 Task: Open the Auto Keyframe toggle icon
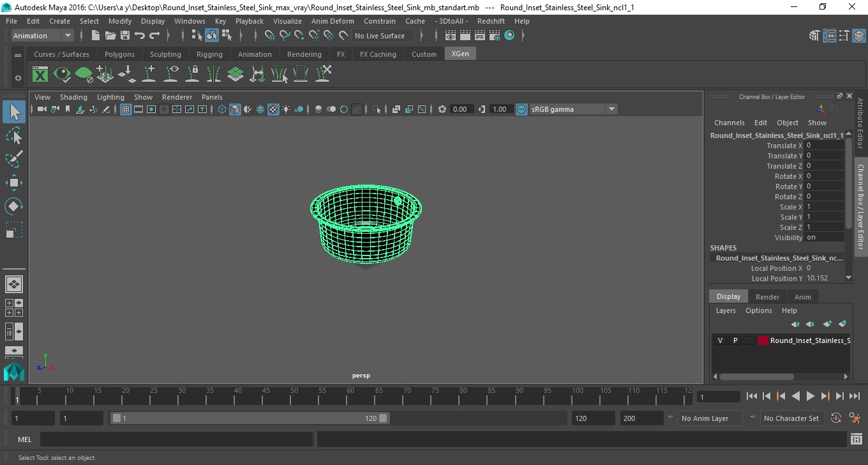[x=835, y=418]
